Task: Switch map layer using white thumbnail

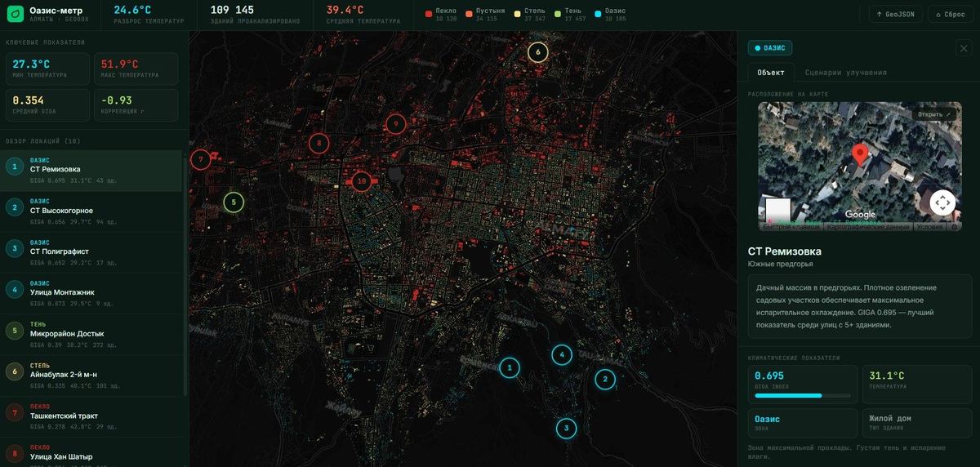Action: 777,211
